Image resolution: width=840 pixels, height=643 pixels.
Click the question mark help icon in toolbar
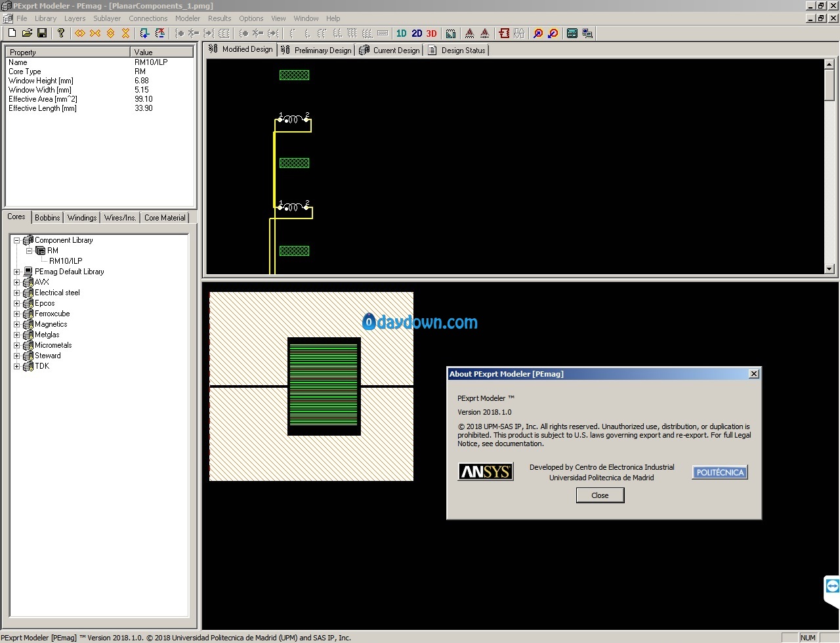coord(61,33)
